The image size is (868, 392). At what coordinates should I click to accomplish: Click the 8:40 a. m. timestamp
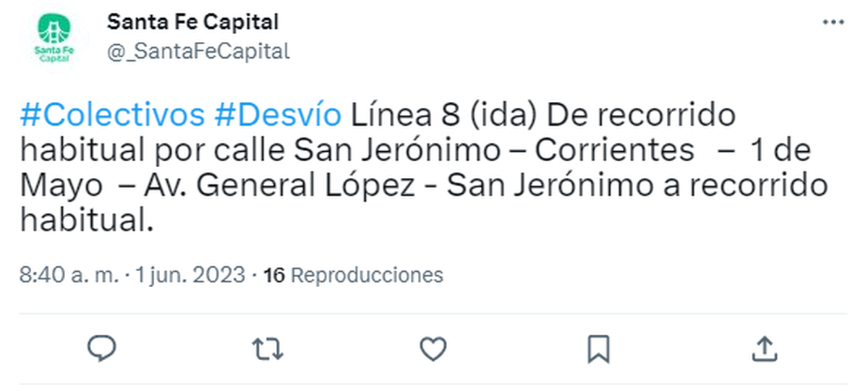click(69, 276)
